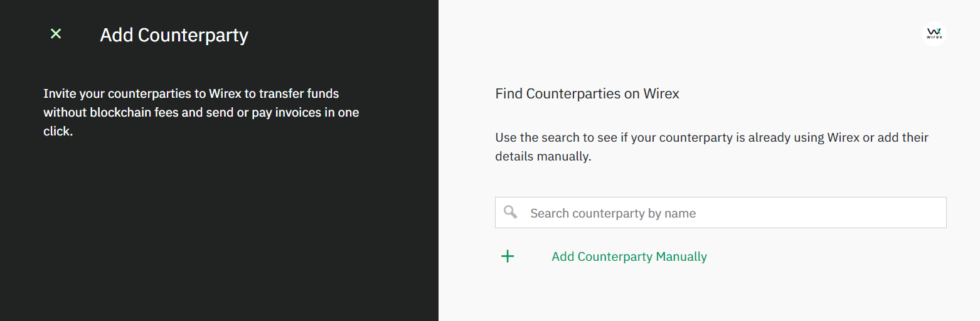Click the word 'Wirex' in Find Counterparties heading

[661, 94]
